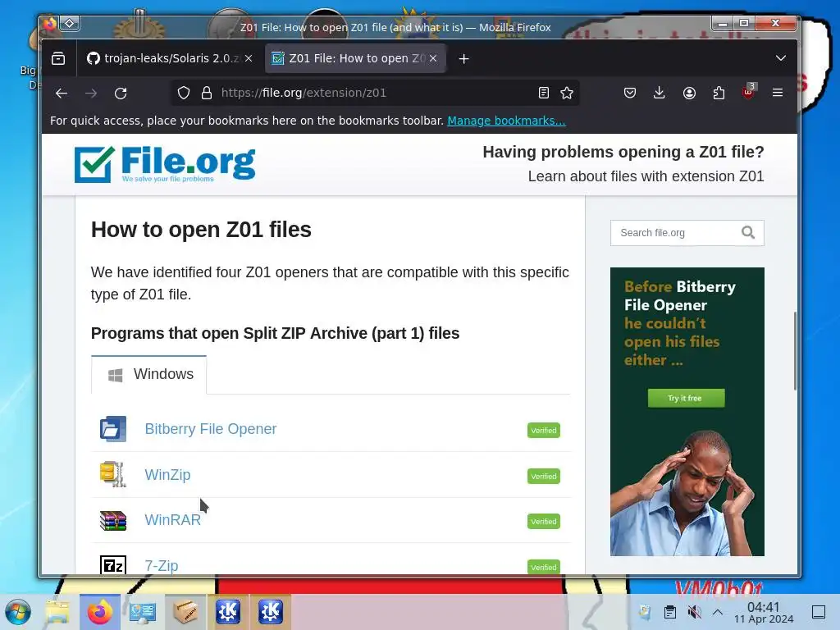Expand the list all tabs chevron
The image size is (840, 630).
(781, 58)
